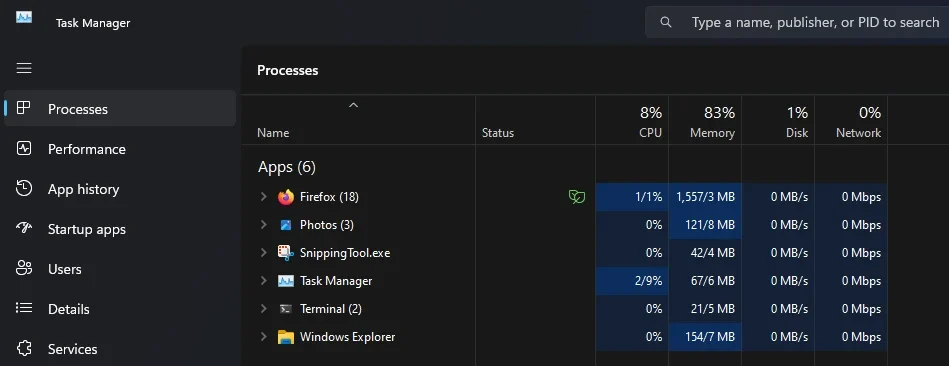Click the Terminal app icon
The height and width of the screenshot is (366, 949).
[x=286, y=309]
